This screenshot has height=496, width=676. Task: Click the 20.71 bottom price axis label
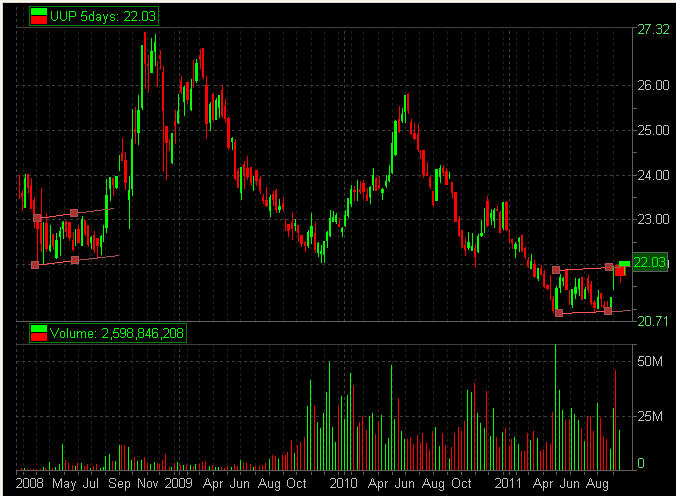point(652,321)
